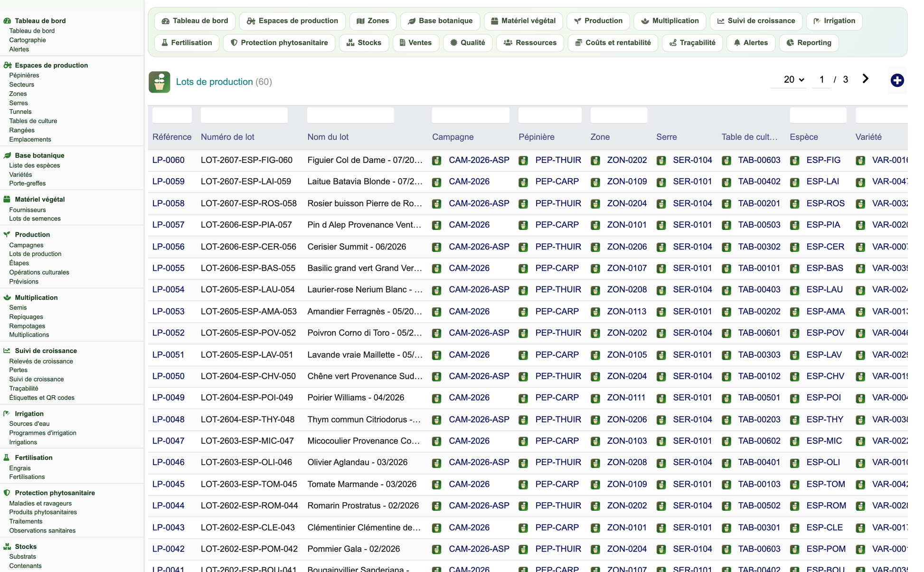Click zone icon beside ZON-0105
This screenshot has width=924, height=572.
tap(595, 355)
